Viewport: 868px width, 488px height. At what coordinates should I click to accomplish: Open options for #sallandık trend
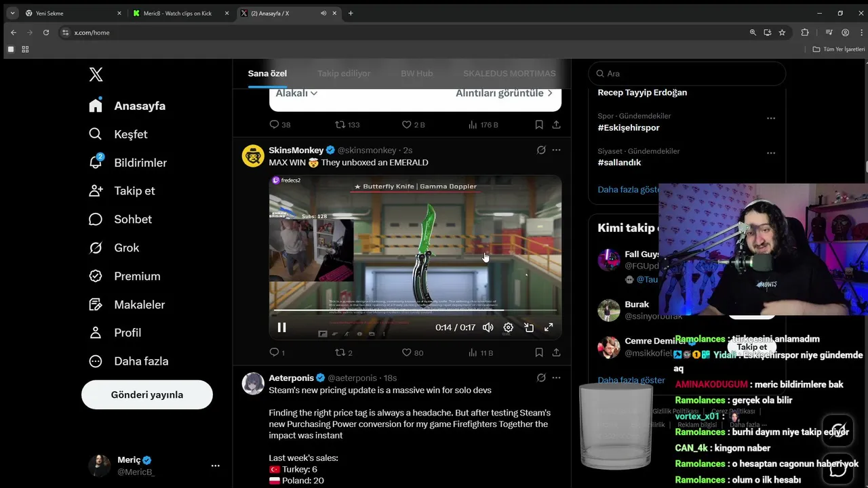coord(770,153)
